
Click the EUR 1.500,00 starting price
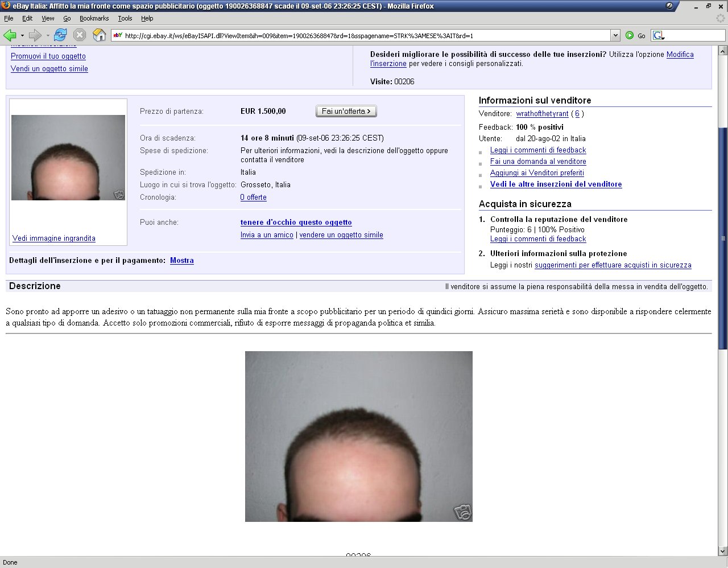pyautogui.click(x=263, y=111)
